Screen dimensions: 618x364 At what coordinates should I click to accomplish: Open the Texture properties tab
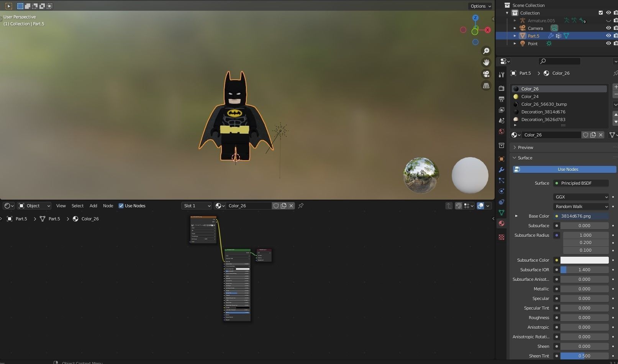(x=502, y=237)
